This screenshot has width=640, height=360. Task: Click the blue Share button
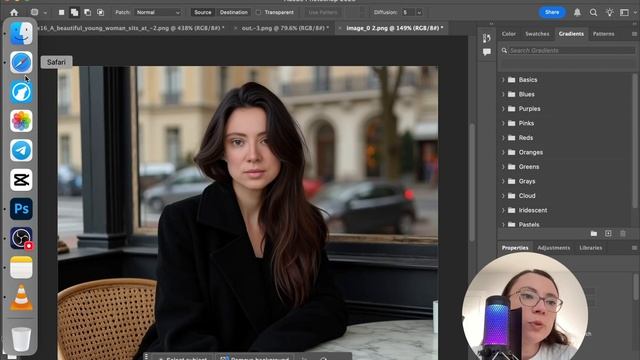pyautogui.click(x=552, y=12)
